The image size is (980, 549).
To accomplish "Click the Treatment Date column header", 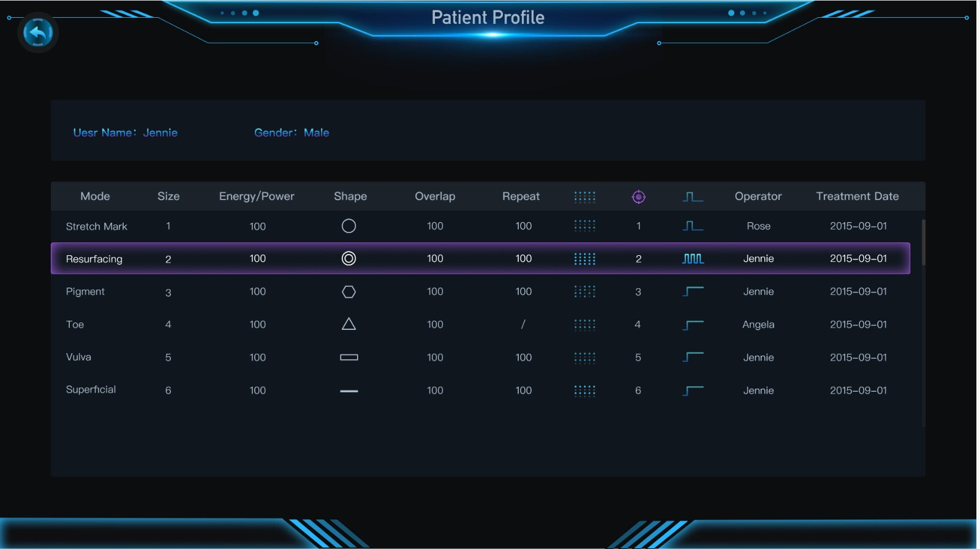I will (x=857, y=196).
